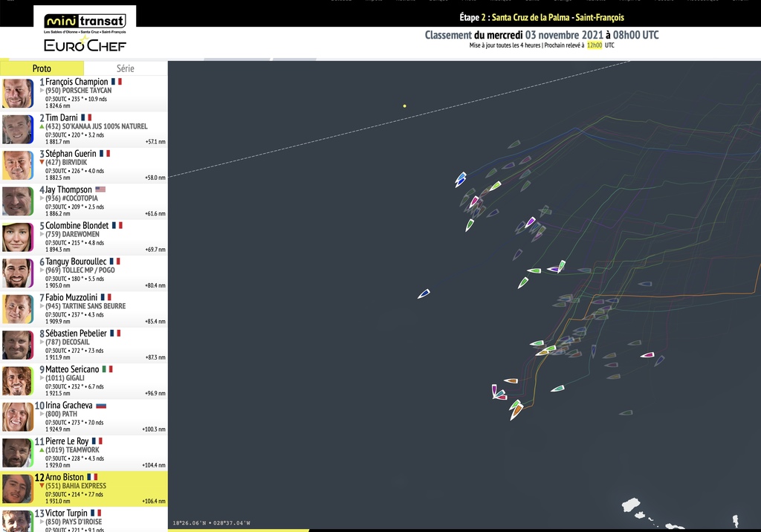Click the French flag beside Stéphan Guerin
This screenshot has height=532, width=761.
[x=105, y=153]
